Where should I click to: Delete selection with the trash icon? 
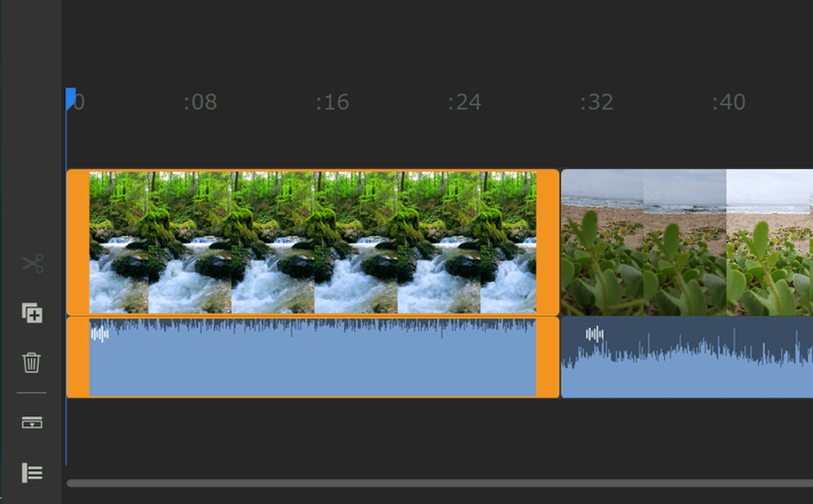coord(32,362)
